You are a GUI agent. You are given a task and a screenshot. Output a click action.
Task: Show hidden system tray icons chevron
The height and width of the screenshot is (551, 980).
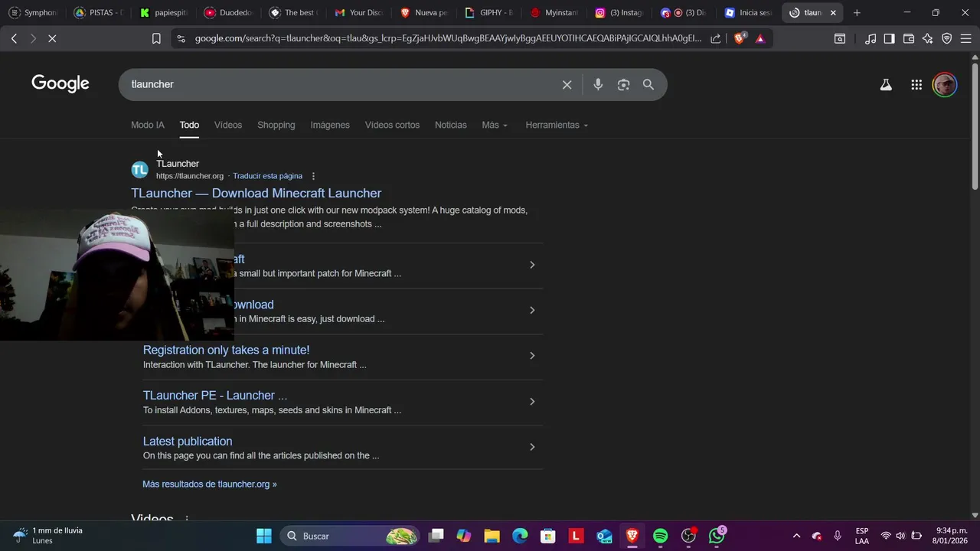pos(796,536)
